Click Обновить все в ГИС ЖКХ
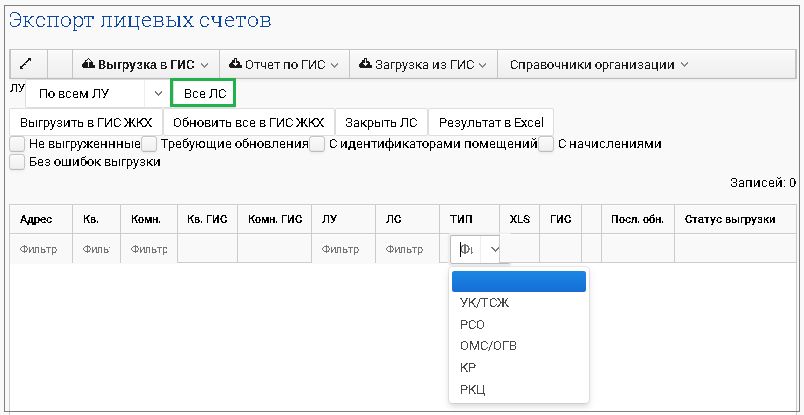804x415 pixels. click(248, 123)
